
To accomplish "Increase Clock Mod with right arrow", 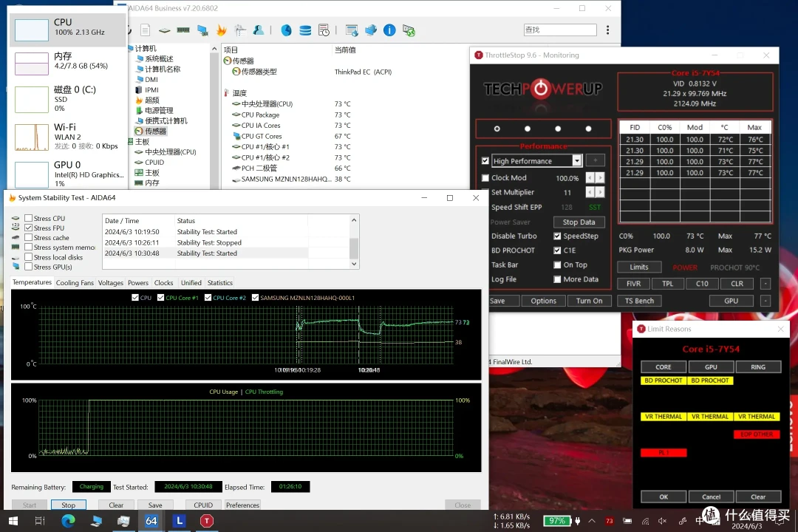I will click(600, 177).
